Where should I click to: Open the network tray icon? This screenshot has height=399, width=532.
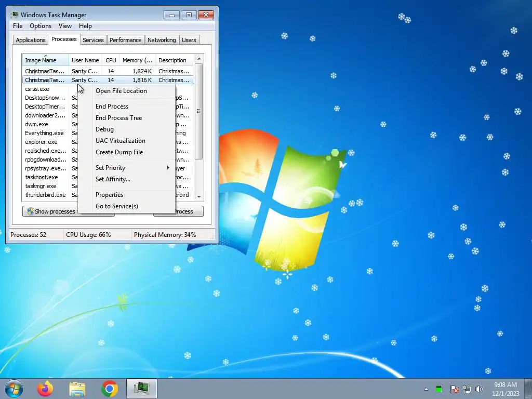pos(467,389)
